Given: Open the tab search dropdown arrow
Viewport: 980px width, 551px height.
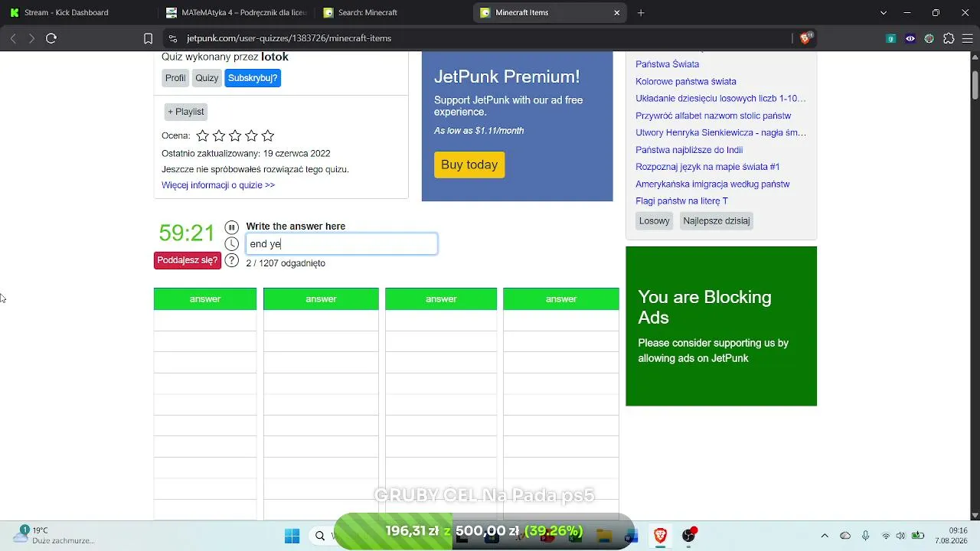Looking at the screenshot, I should (884, 12).
